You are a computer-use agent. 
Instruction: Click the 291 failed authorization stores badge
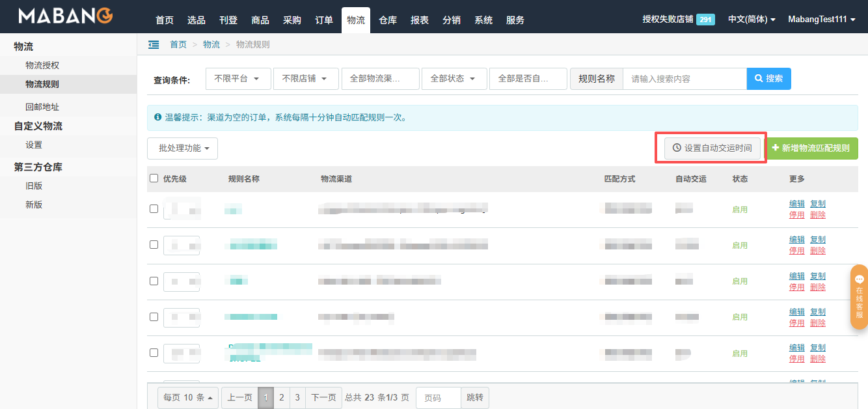point(705,20)
